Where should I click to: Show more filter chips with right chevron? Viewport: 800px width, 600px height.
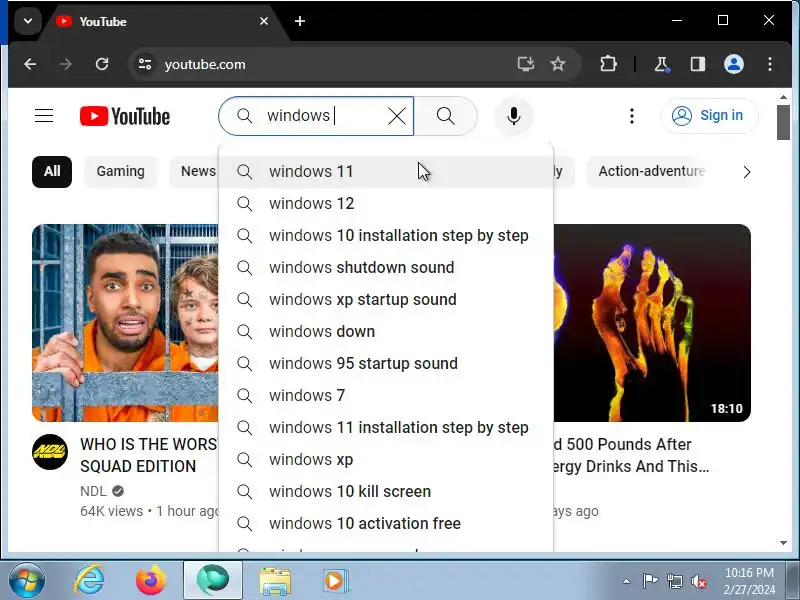[x=746, y=172]
